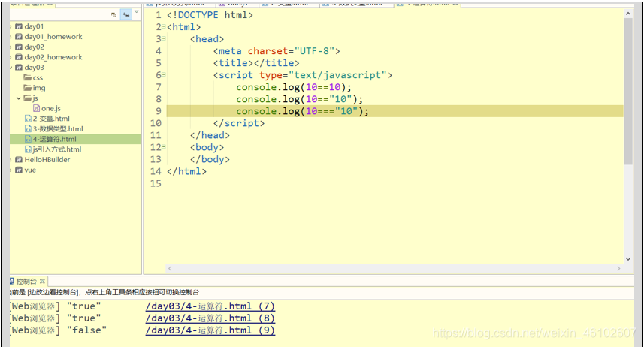Select 4-运算符.html in tree
The width and height of the screenshot is (644, 347).
coord(55,139)
